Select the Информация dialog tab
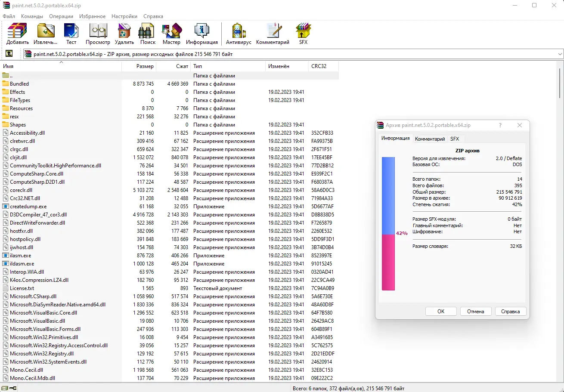The height and width of the screenshot is (392, 564). click(395, 138)
